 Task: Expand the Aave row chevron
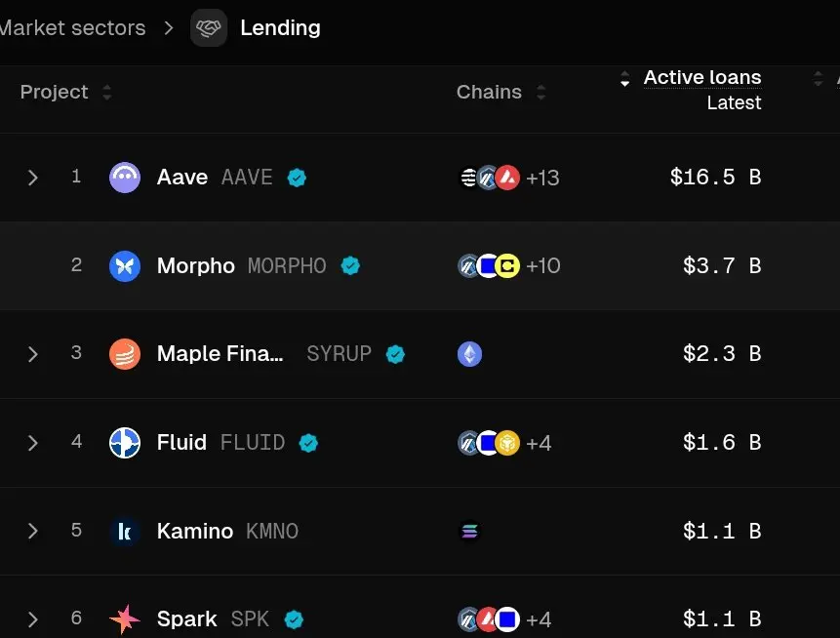[x=32, y=178]
